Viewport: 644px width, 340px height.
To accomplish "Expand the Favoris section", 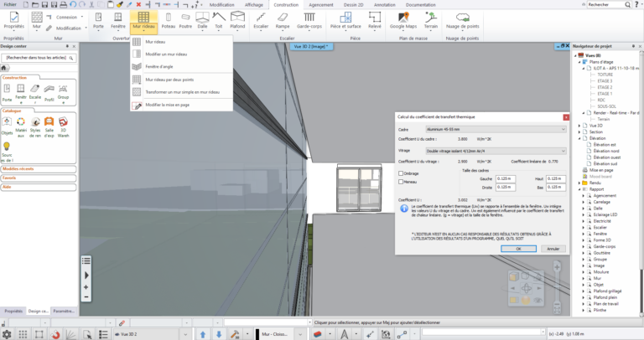I will (x=39, y=178).
